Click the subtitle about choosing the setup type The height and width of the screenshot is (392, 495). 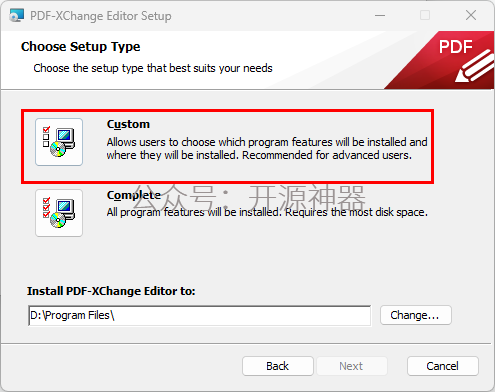[153, 68]
